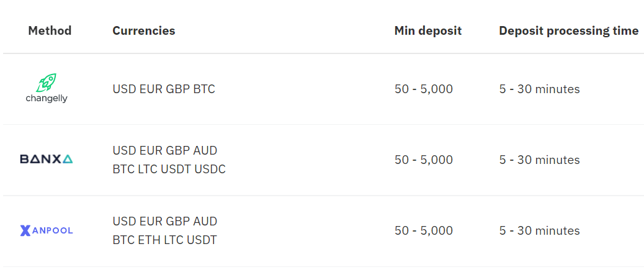Click the Deposit processing time header
Viewport: 644px width, 272px height.
pyautogui.click(x=568, y=30)
